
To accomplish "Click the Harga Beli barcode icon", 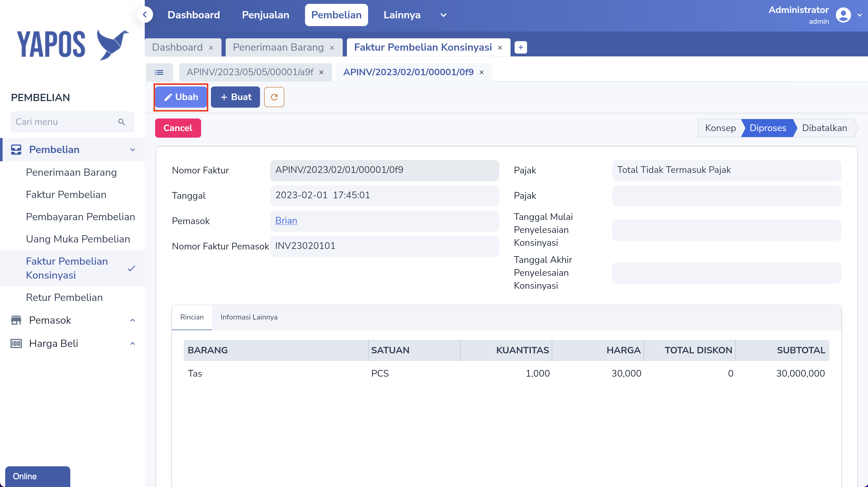I will click(16, 344).
